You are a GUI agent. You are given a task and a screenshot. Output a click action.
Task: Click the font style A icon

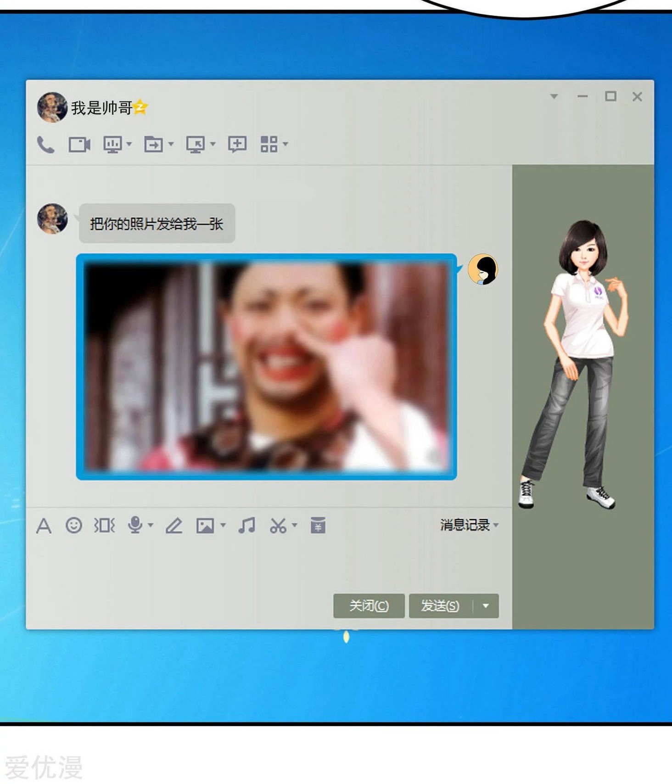[x=44, y=526]
